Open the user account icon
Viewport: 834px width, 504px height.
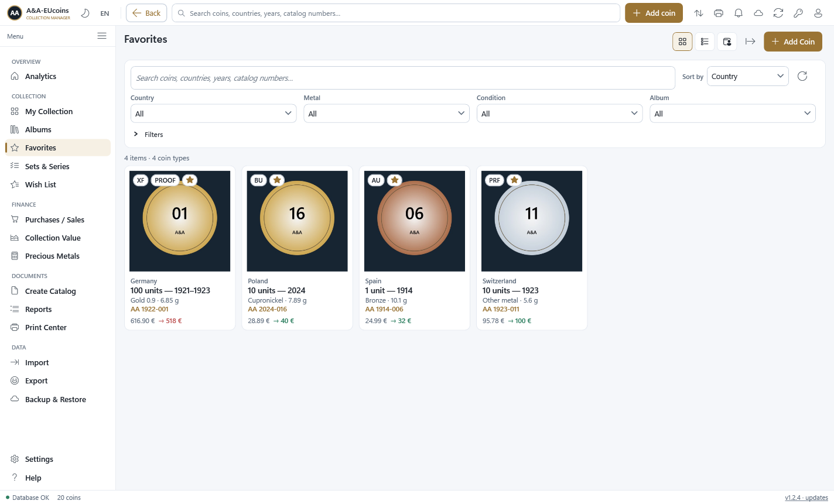click(818, 13)
